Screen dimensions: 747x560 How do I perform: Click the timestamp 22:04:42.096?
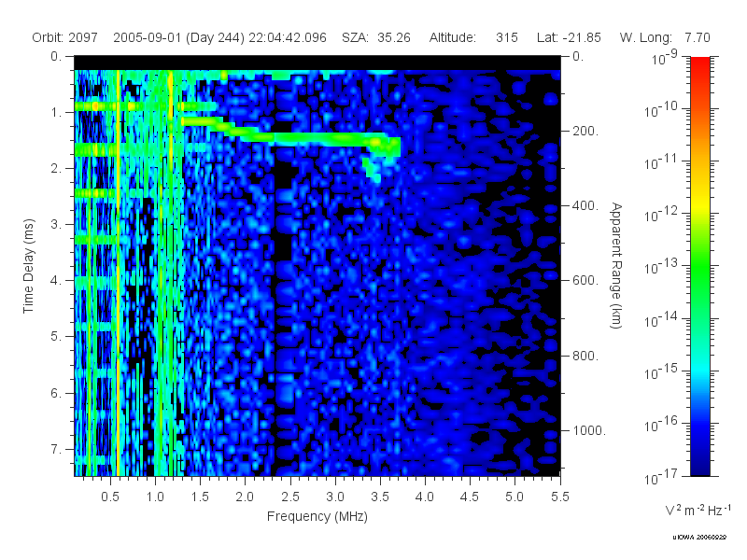(x=288, y=37)
